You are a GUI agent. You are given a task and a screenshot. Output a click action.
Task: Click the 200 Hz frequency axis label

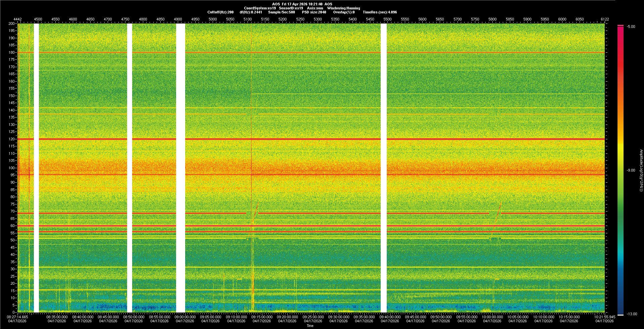click(11, 24)
